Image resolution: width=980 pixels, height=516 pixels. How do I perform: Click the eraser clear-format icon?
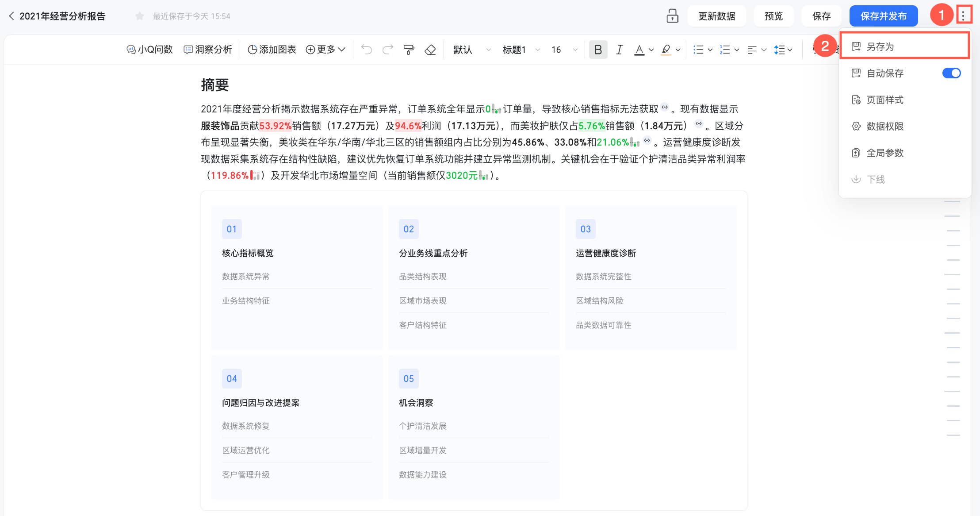click(430, 50)
